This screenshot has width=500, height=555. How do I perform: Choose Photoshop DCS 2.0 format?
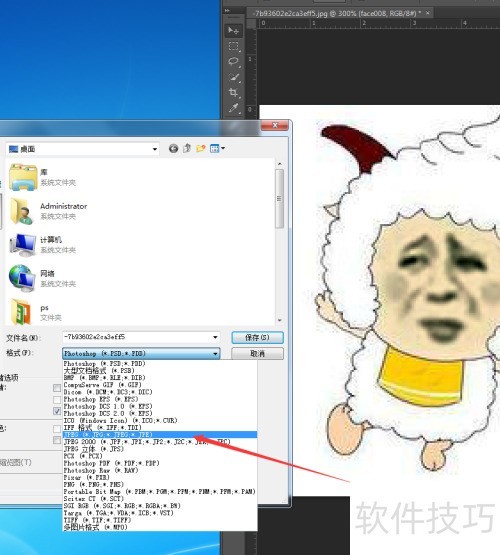160,413
